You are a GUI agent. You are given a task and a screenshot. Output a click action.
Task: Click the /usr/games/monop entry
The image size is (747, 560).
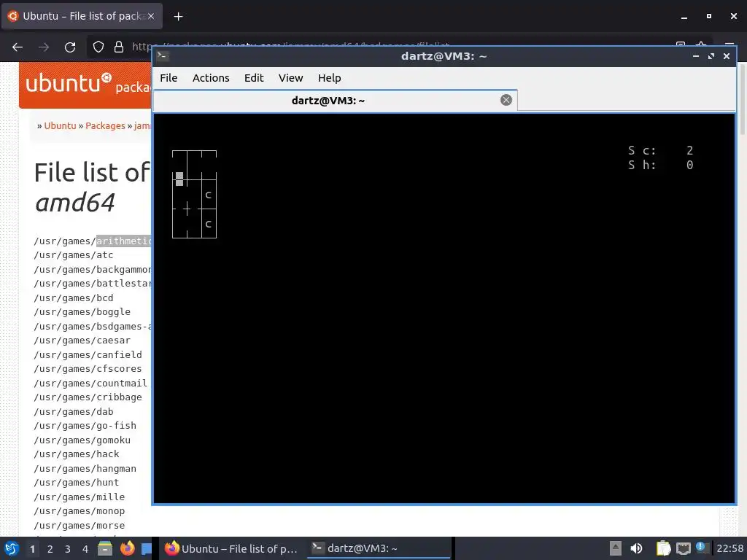point(79,511)
